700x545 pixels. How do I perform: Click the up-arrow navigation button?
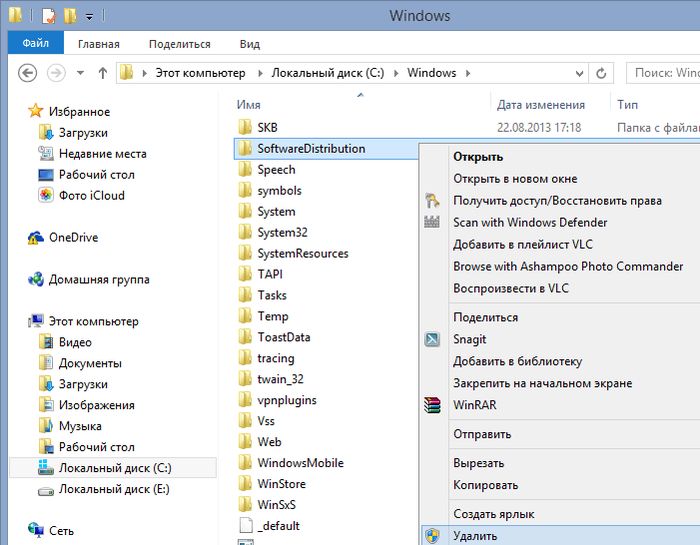point(102,73)
